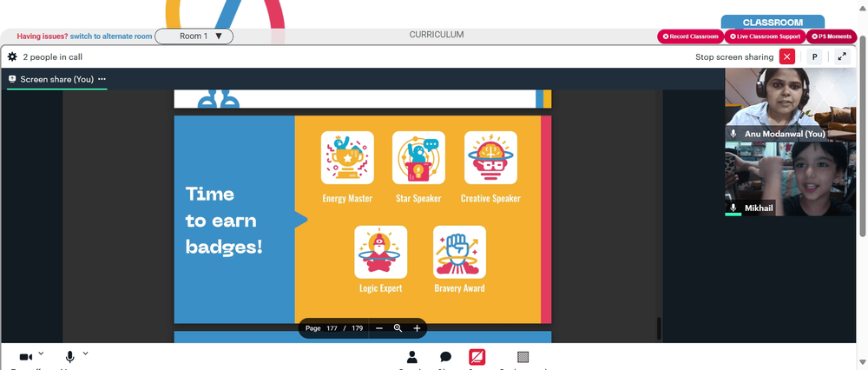Open the CURRICULUM tab

[x=437, y=35]
